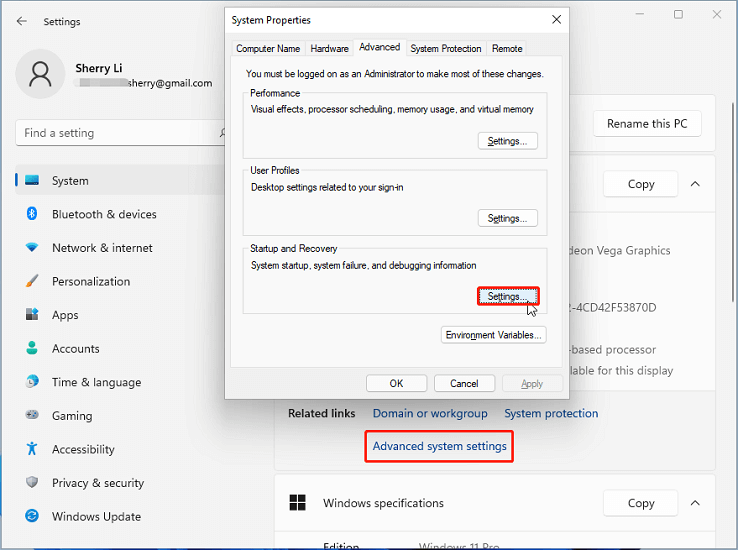Open the Advanced system settings link

439,446
